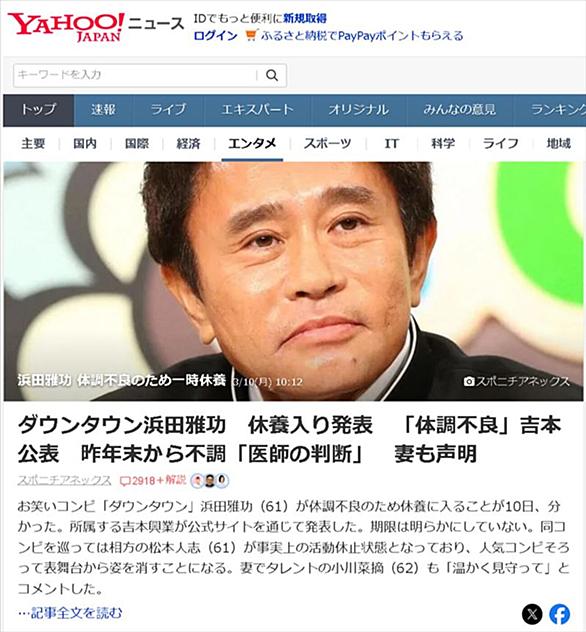Select the みんなの意見 tab
The image size is (586, 632).
click(x=459, y=110)
